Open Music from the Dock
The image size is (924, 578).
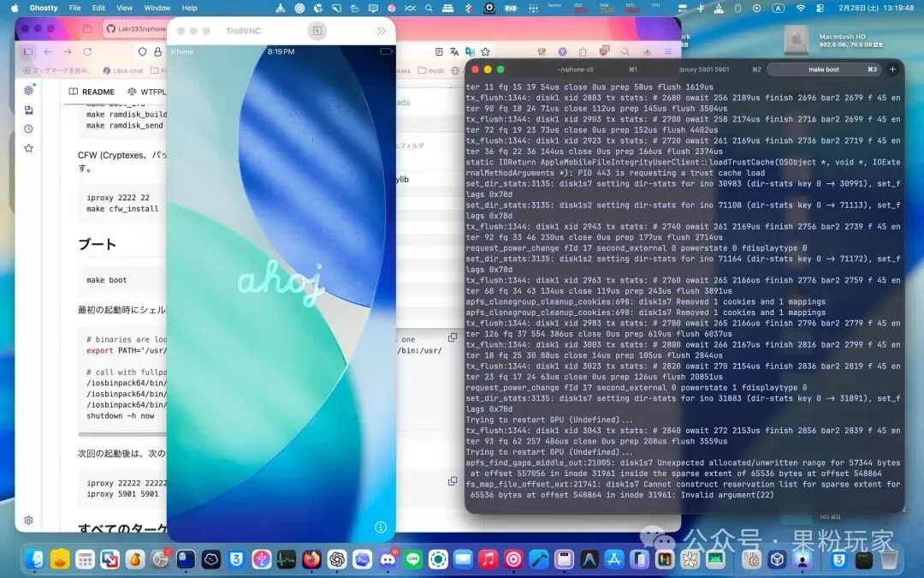pyautogui.click(x=488, y=558)
